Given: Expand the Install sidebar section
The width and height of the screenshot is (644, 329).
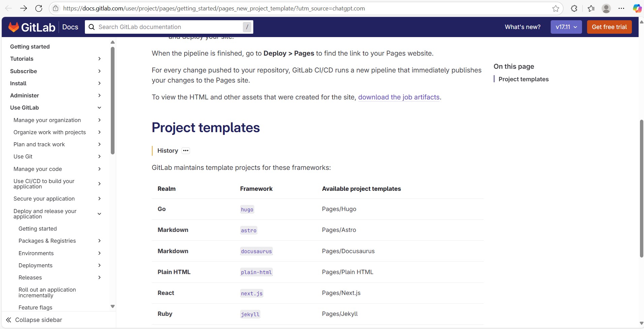Looking at the screenshot, I should pos(99,83).
